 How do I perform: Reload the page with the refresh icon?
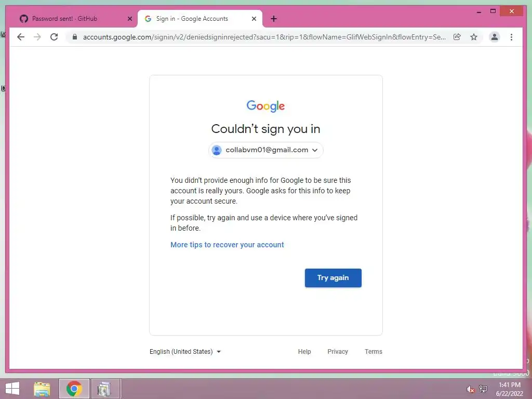[x=54, y=37]
